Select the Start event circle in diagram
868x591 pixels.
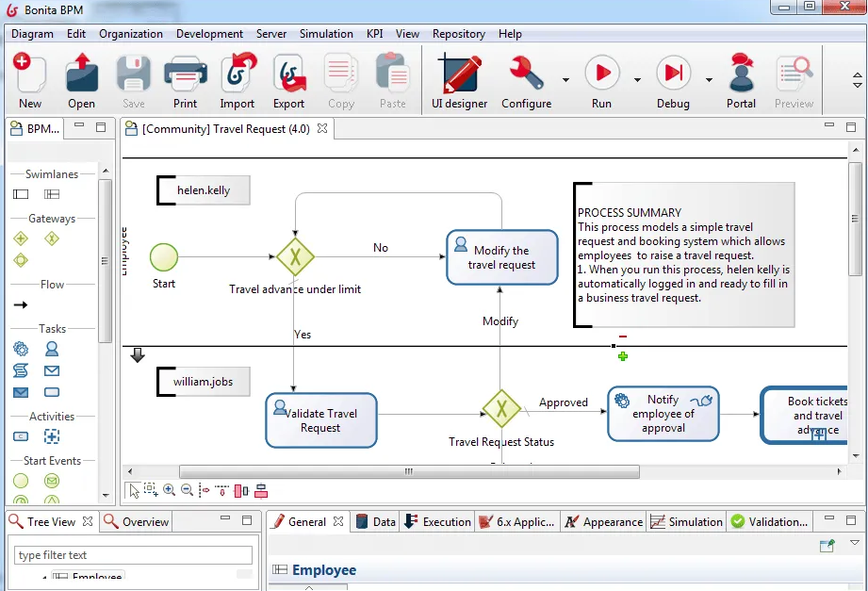pyautogui.click(x=164, y=257)
